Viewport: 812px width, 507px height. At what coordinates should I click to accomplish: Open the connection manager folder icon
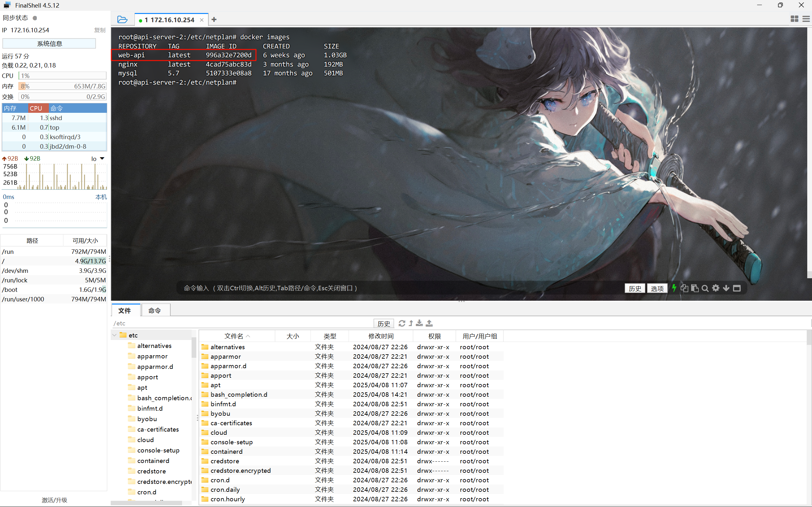coord(122,20)
